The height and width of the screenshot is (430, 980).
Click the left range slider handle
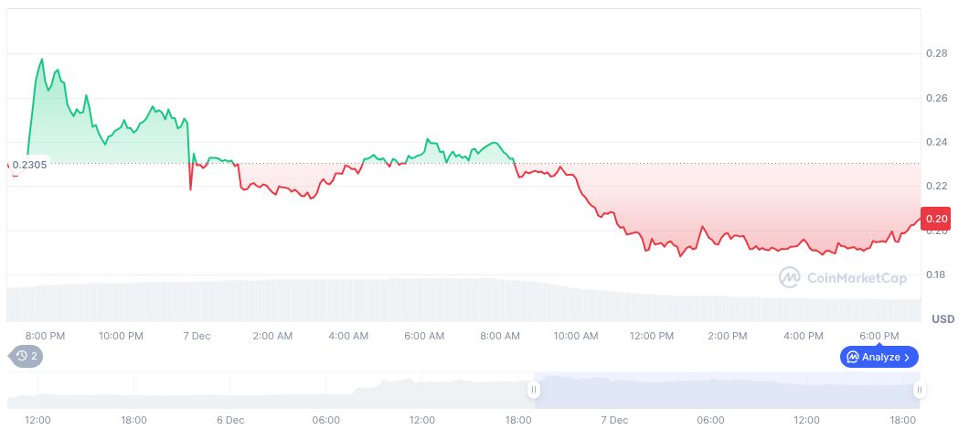click(x=534, y=391)
